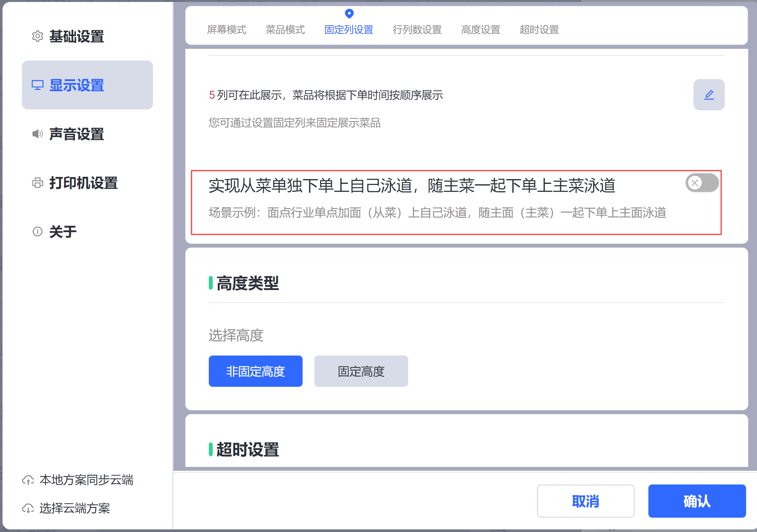Enable the 从菜单独下单上自己泳道 switch

tap(702, 183)
